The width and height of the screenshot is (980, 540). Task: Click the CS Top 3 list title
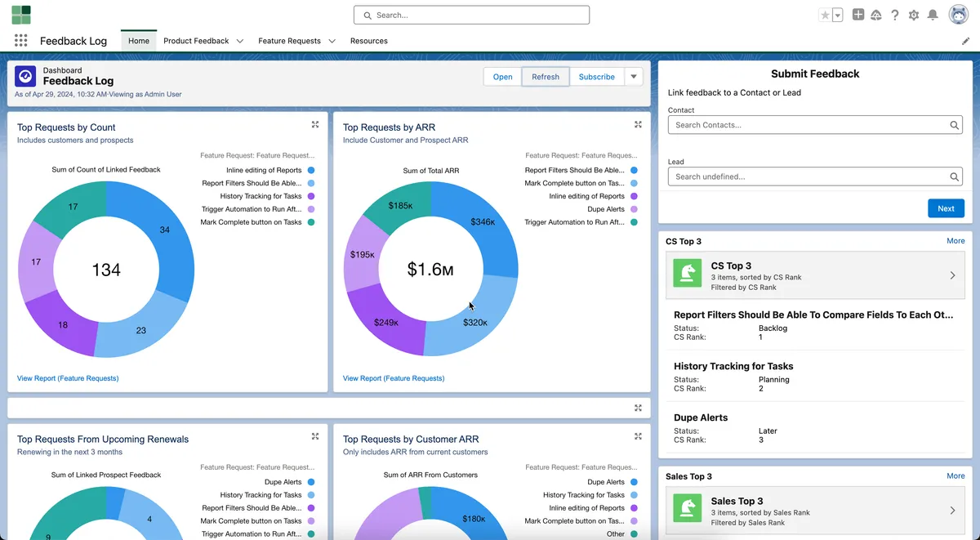[731, 266]
